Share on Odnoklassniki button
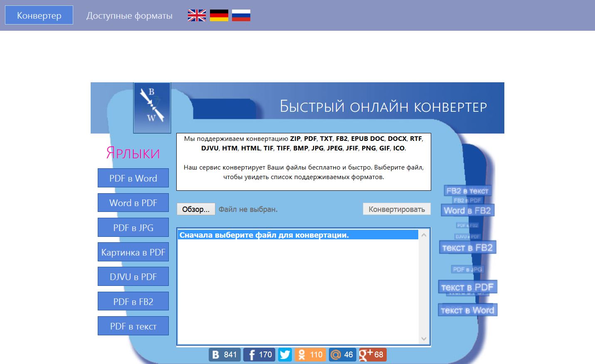Screen dimensions: 595x364 (x=310, y=354)
